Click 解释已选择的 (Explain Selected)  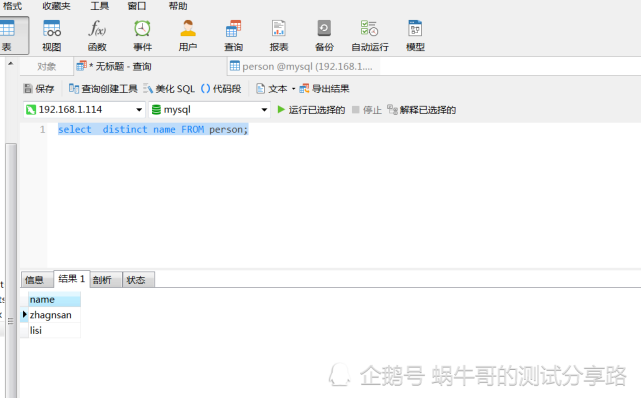pos(421,110)
